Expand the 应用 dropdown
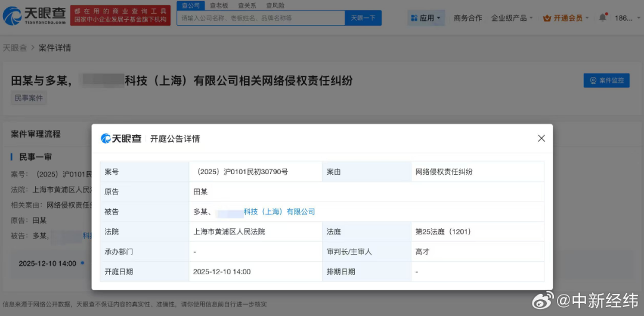 (x=427, y=18)
